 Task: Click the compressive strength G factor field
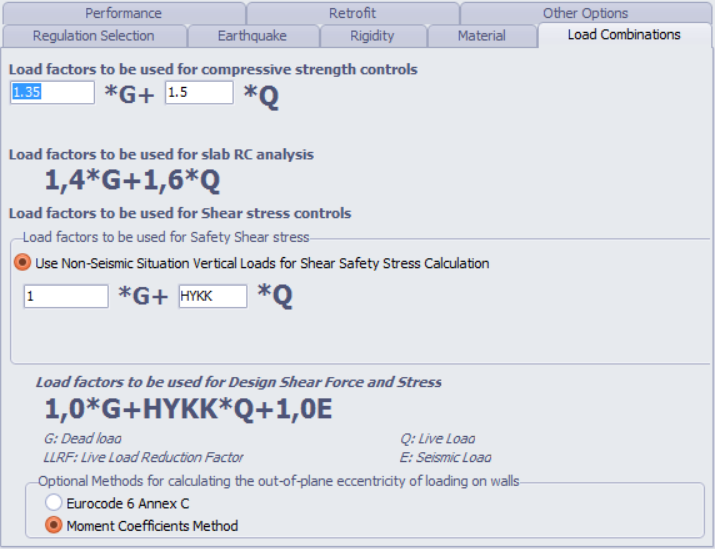point(52,92)
